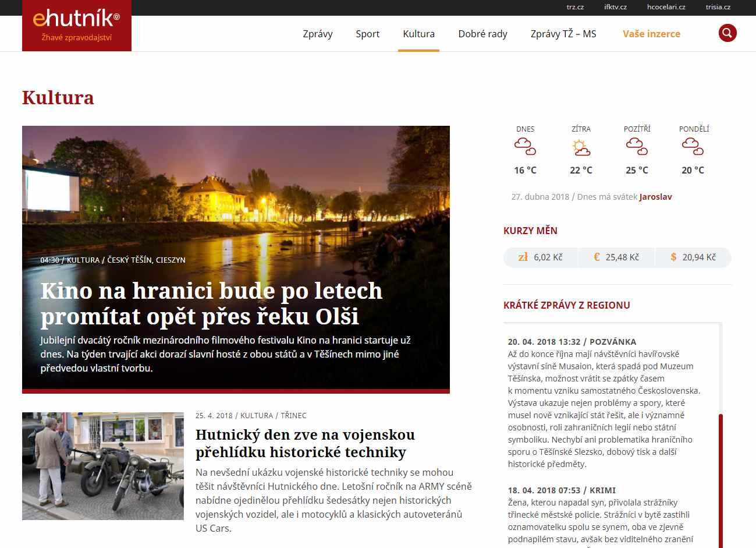
Task: Click the '18. 04. 2018 07:53 / KRIMI' heading
Action: [562, 490]
